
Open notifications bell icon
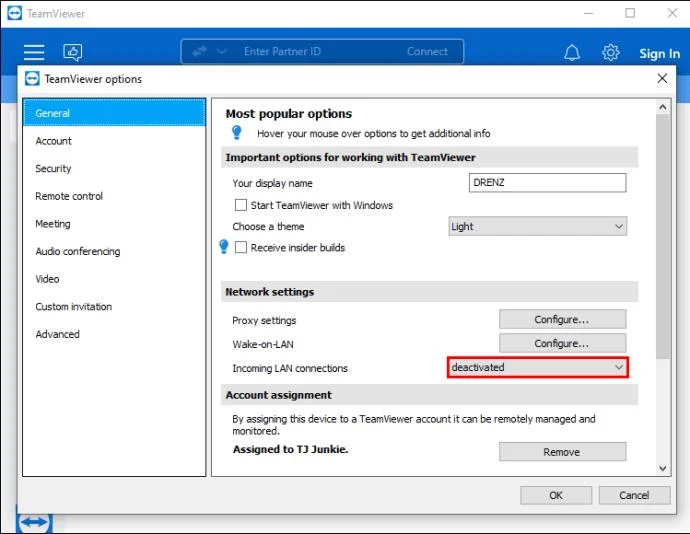pyautogui.click(x=572, y=53)
